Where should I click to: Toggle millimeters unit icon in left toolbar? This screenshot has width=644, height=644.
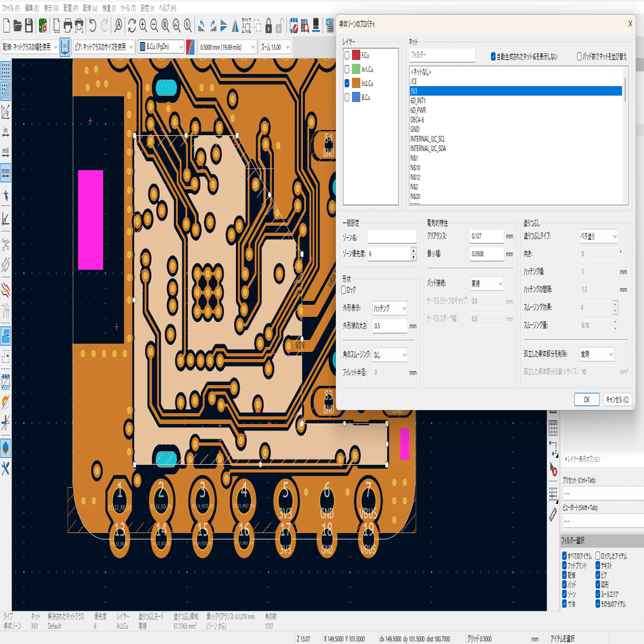(x=6, y=172)
